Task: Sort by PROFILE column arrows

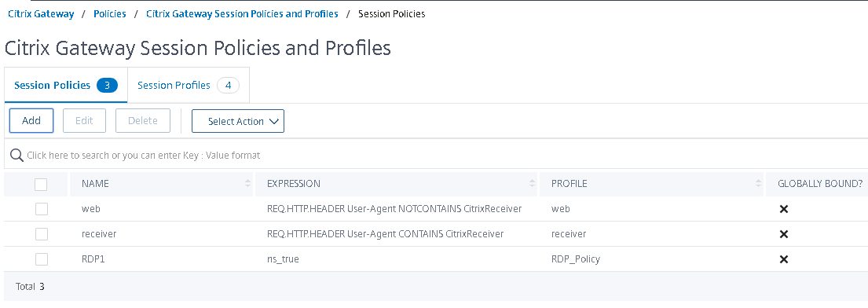Action: point(758,183)
